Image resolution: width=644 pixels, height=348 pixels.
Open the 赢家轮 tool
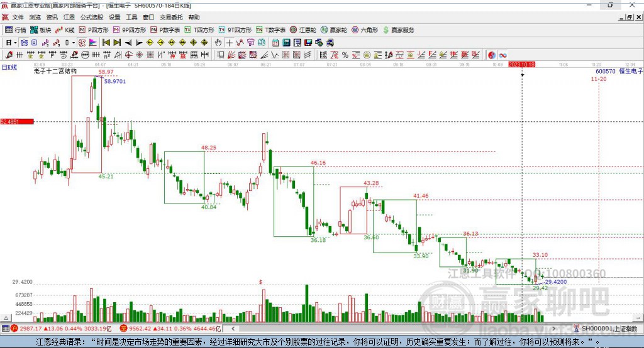[334, 30]
